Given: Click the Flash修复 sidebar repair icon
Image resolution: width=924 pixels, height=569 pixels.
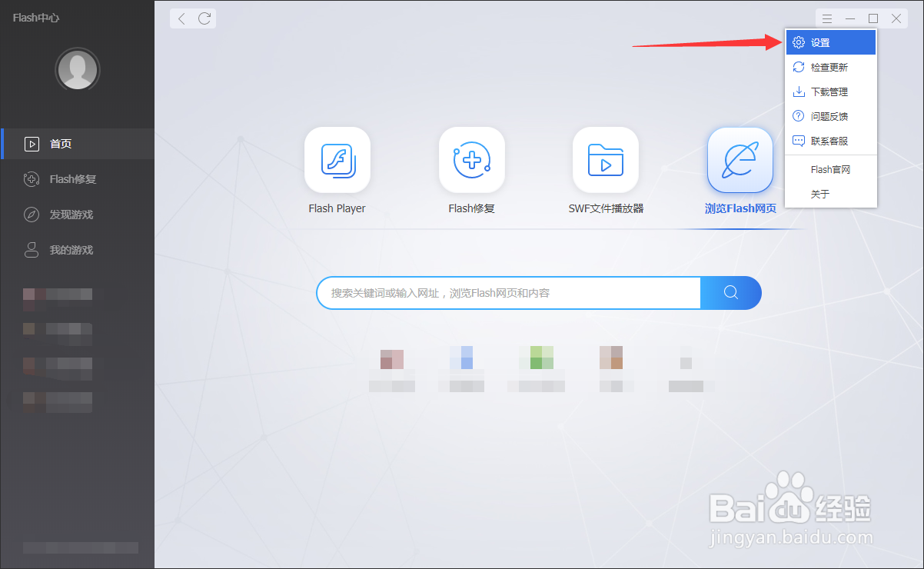Looking at the screenshot, I should pyautogui.click(x=32, y=179).
